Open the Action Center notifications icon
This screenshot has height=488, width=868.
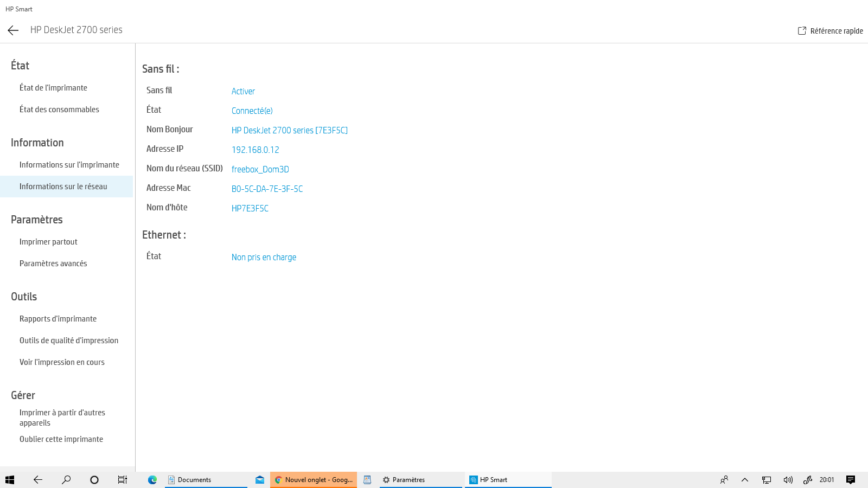(x=851, y=480)
